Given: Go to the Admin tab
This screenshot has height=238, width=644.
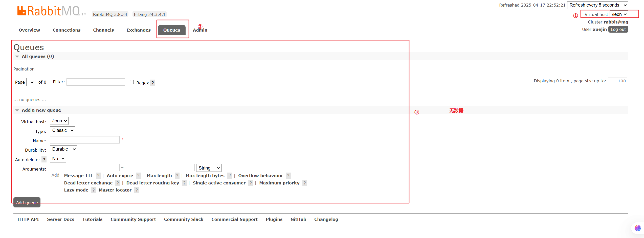Looking at the screenshot, I should pyautogui.click(x=200, y=30).
